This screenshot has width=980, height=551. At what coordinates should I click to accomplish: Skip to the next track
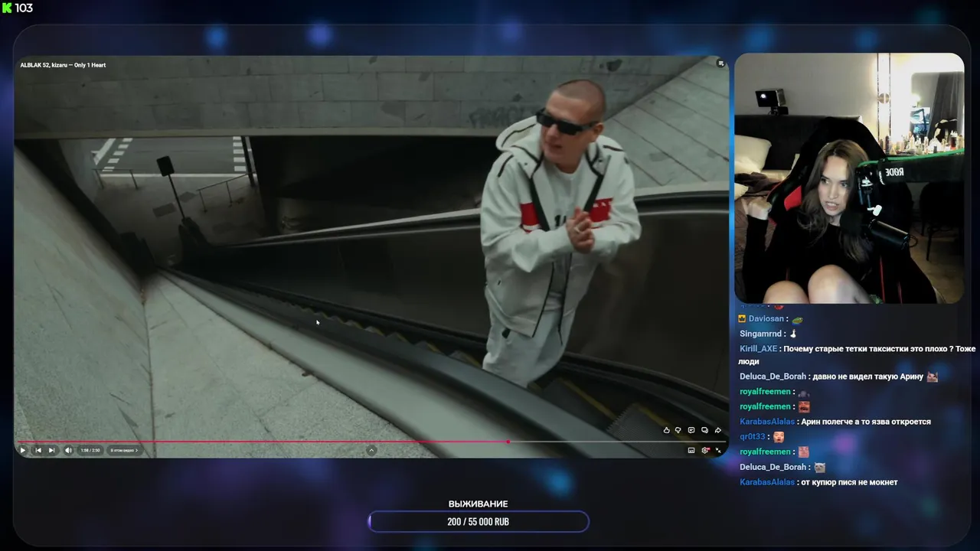click(51, 450)
